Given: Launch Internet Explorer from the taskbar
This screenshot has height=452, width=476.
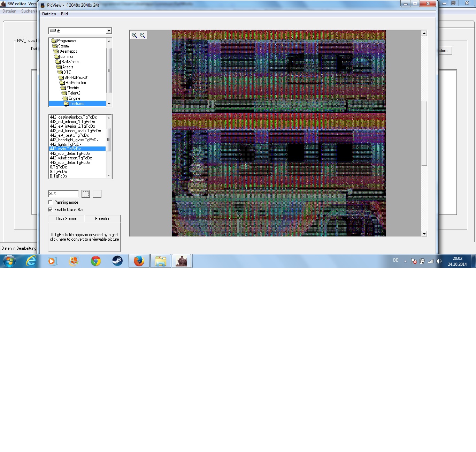Looking at the screenshot, I should pyautogui.click(x=31, y=261).
